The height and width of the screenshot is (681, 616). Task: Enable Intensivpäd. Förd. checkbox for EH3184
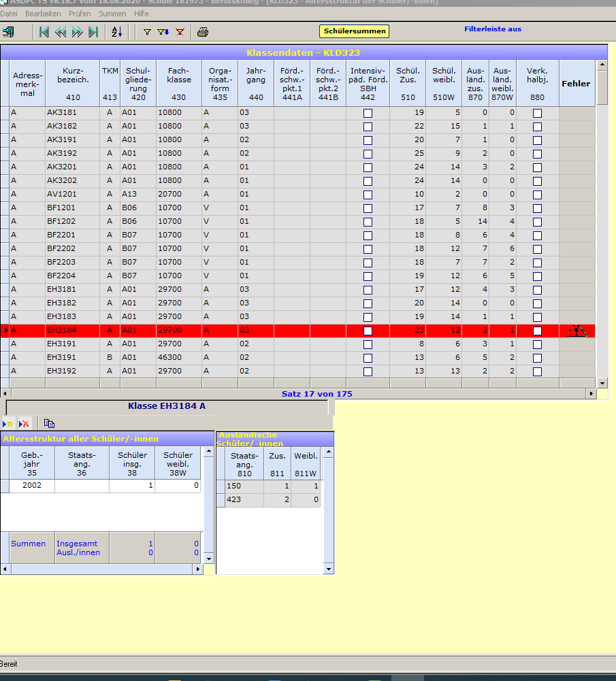368,331
